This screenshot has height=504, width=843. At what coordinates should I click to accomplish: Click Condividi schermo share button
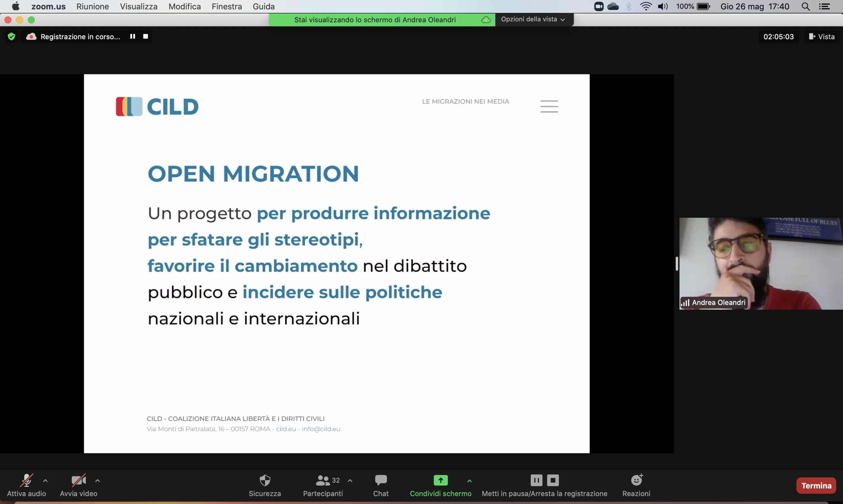tap(441, 485)
